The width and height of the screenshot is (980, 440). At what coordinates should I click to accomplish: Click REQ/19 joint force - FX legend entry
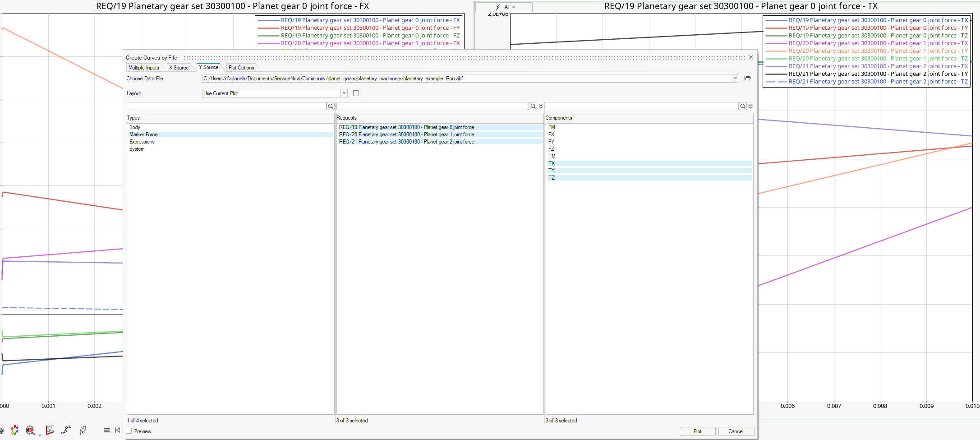click(359, 20)
